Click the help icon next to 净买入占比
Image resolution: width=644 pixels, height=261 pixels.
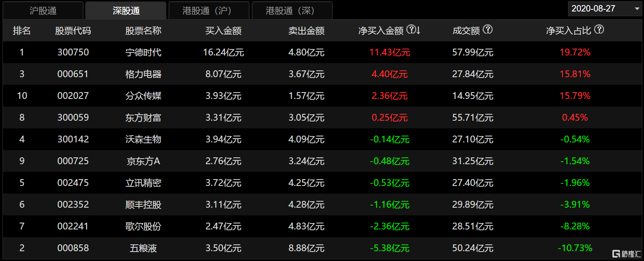(599, 29)
